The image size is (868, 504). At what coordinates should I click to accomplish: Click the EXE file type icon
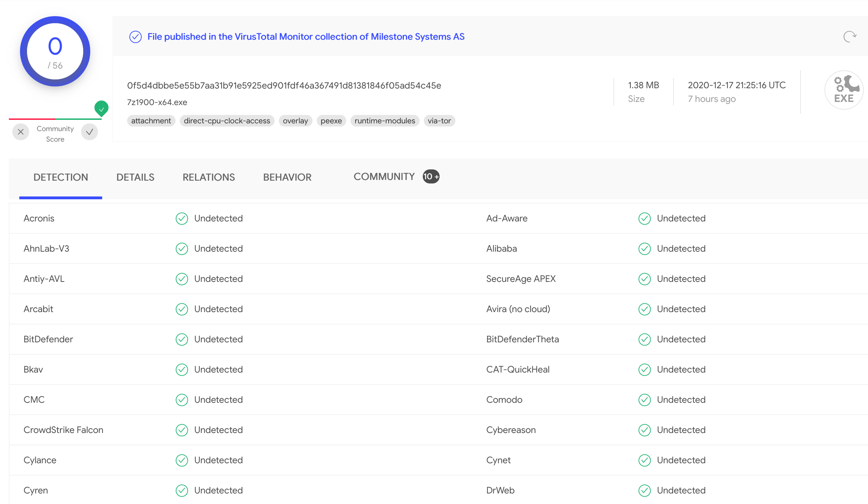coord(844,90)
